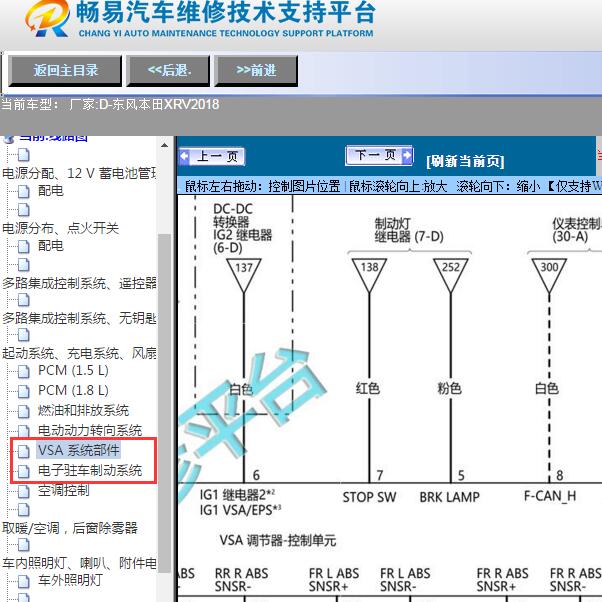The image size is (602, 602).
Task: Open 电子驻车制动系统 tree item
Action: tap(90, 470)
